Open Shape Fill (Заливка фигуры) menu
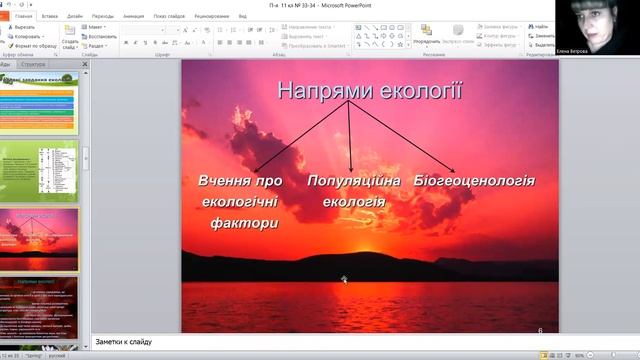The height and width of the screenshot is (360, 640). (499, 27)
